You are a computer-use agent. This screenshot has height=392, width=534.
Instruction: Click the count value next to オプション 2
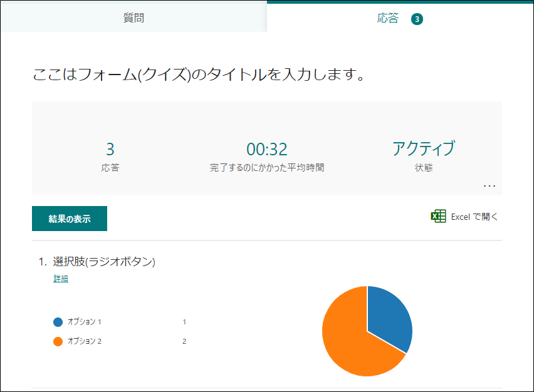click(x=183, y=341)
